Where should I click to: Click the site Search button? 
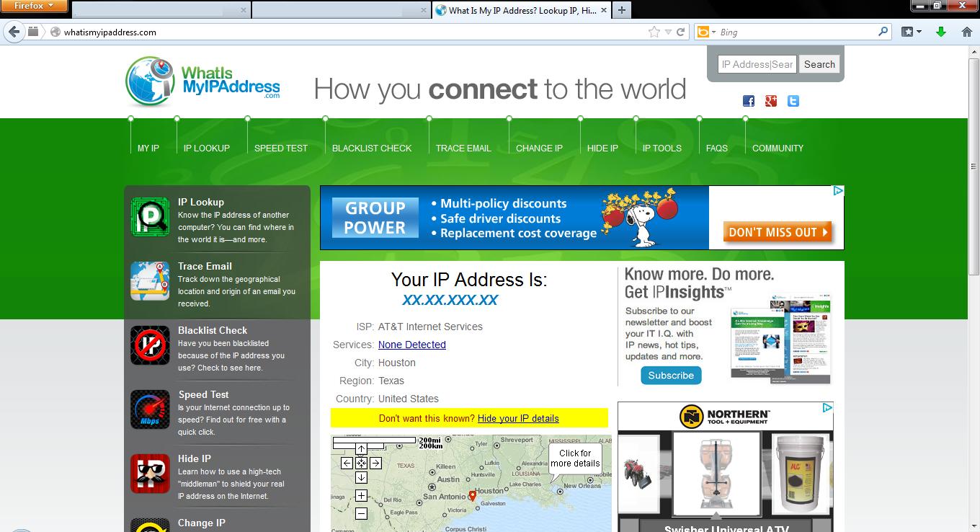(x=819, y=64)
